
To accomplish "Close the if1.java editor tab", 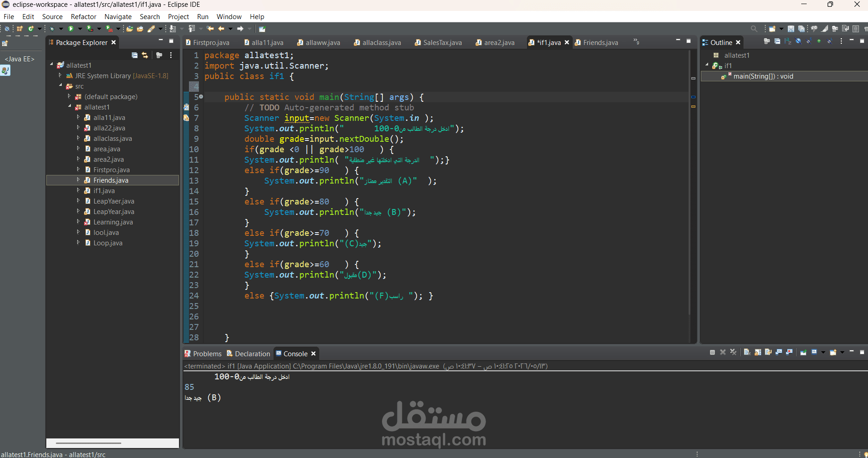I will coord(567,42).
